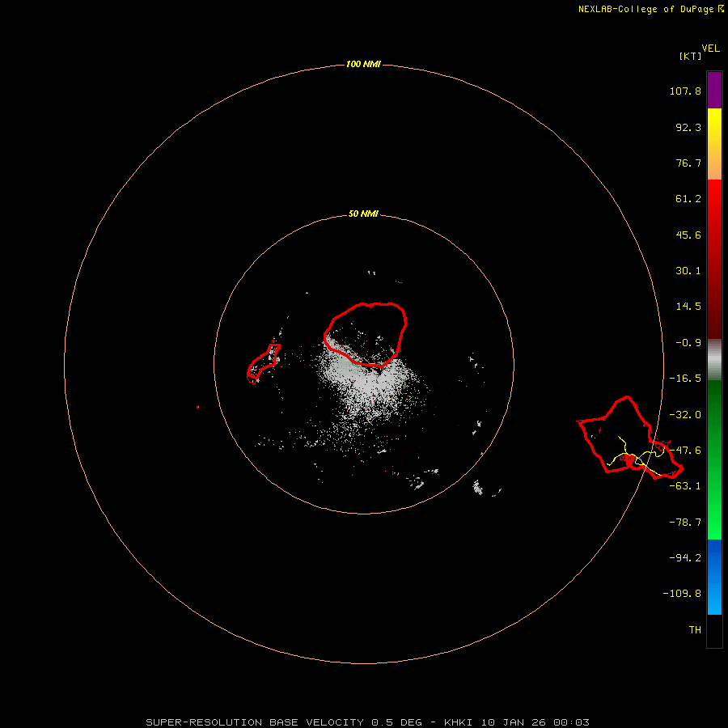Image resolution: width=728 pixels, height=728 pixels.
Task: Pick the green segment of the velocity color bar
Action: 714,459
